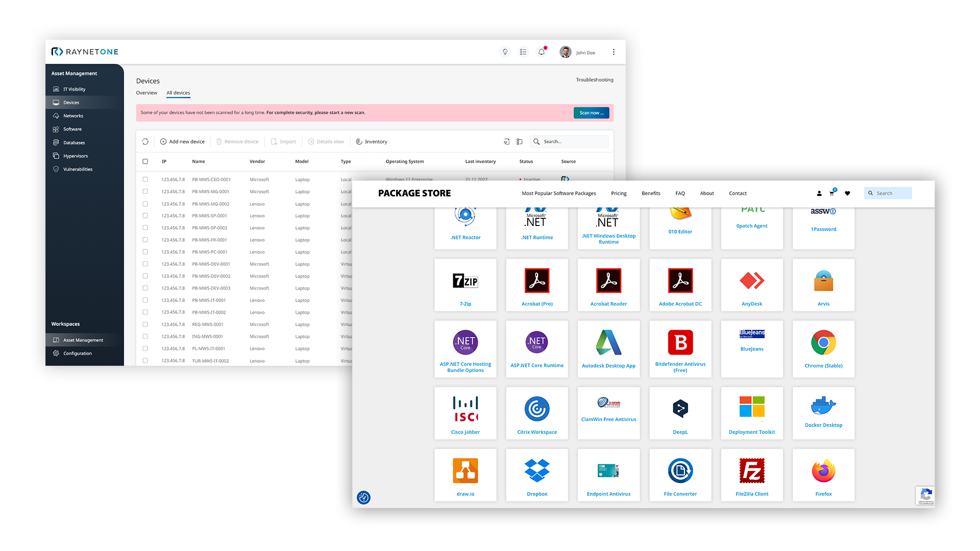Click the lightbulb tips icon
Image resolution: width=980 pixels, height=551 pixels.
(x=505, y=52)
